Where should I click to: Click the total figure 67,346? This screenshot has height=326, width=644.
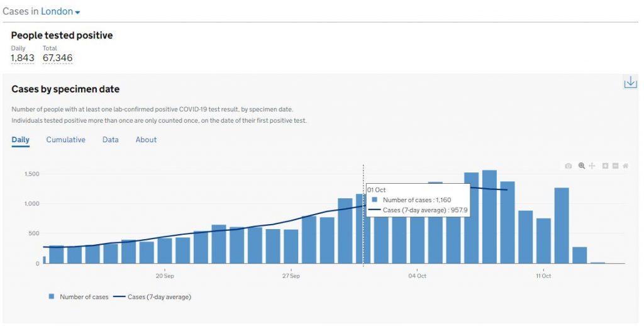click(57, 58)
